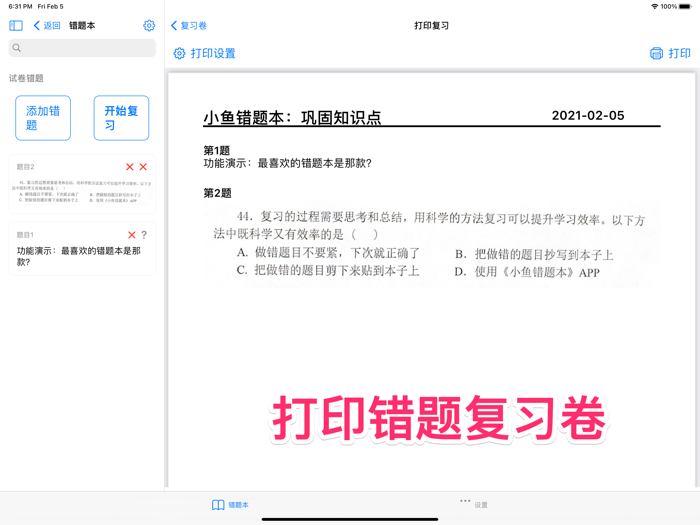Click red X on 题目1 card

tap(132, 235)
